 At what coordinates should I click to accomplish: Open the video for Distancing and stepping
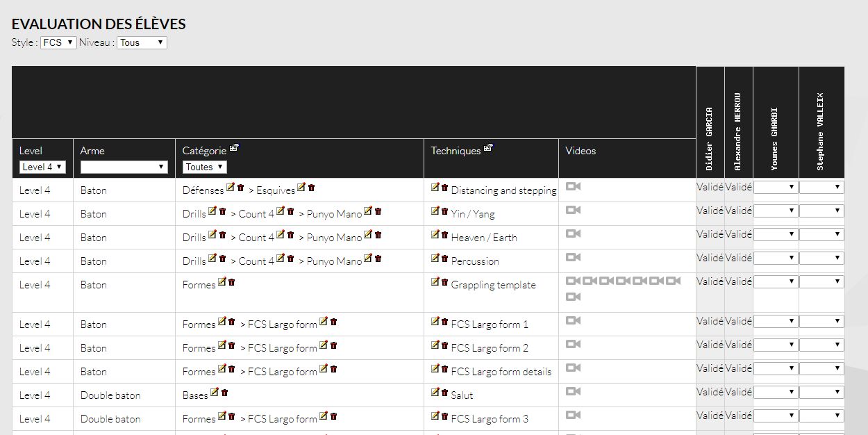[x=573, y=187]
